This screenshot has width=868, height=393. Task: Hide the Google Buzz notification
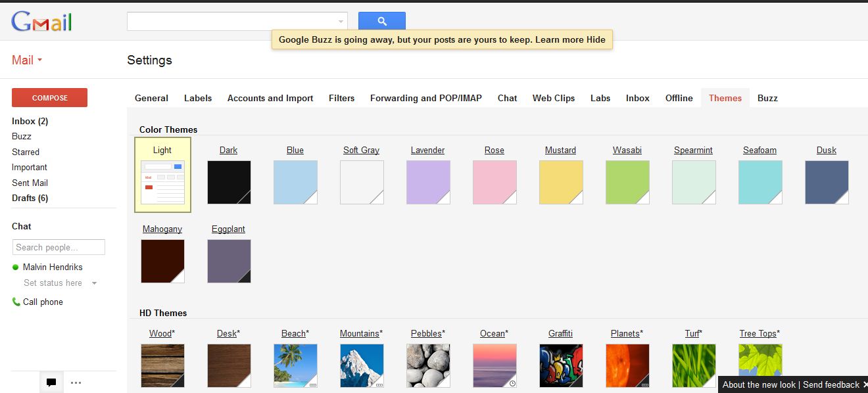pos(596,39)
